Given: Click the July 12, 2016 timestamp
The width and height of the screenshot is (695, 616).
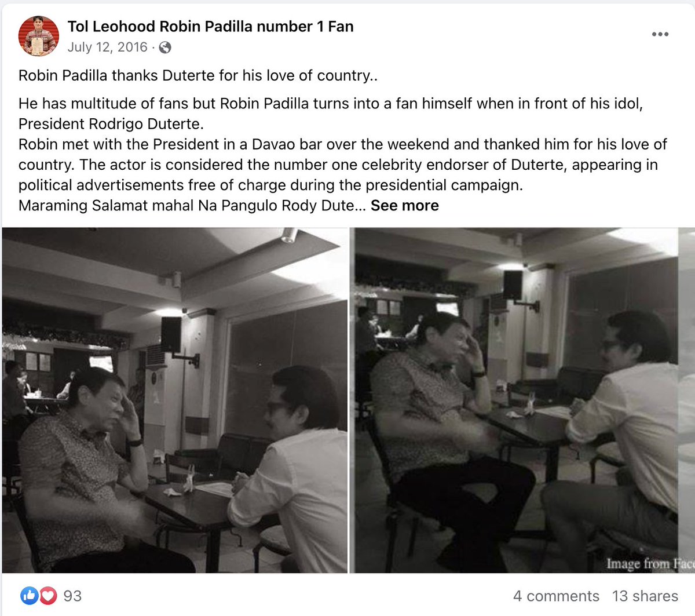Looking at the screenshot, I should click(107, 47).
